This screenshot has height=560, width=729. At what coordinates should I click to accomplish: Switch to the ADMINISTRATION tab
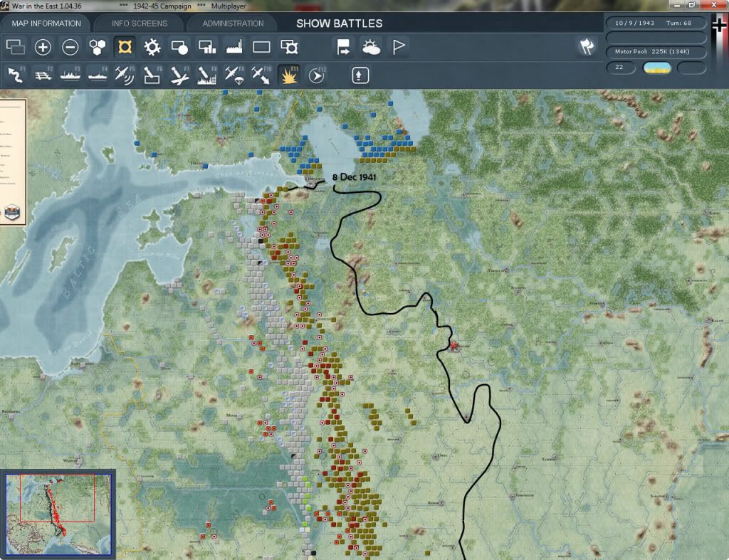(233, 23)
